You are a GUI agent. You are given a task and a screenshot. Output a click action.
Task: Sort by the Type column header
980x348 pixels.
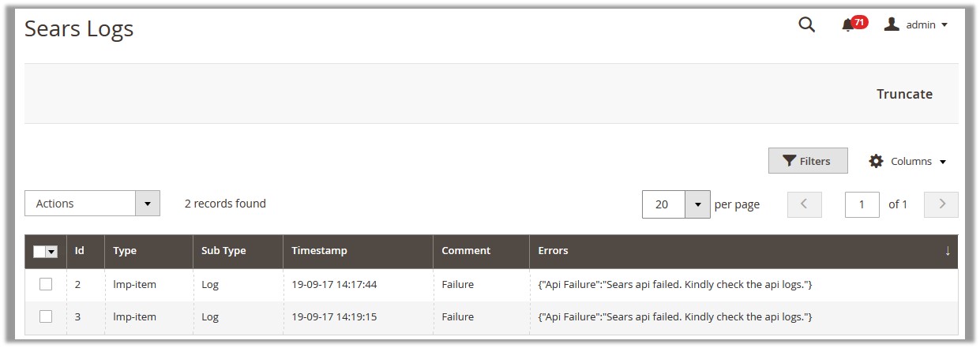tap(148, 251)
